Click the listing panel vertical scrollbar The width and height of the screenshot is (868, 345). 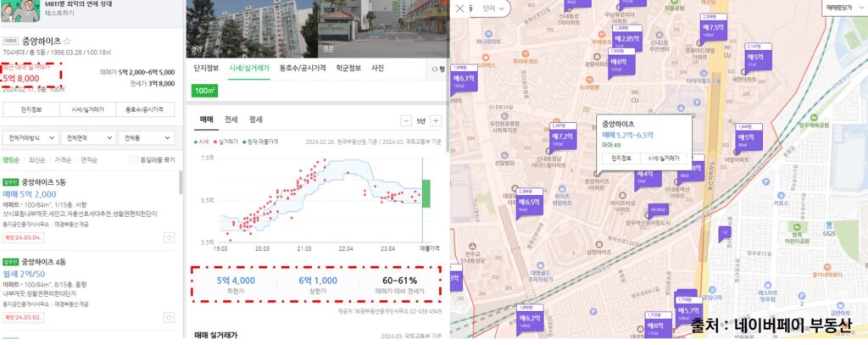pos(181,183)
